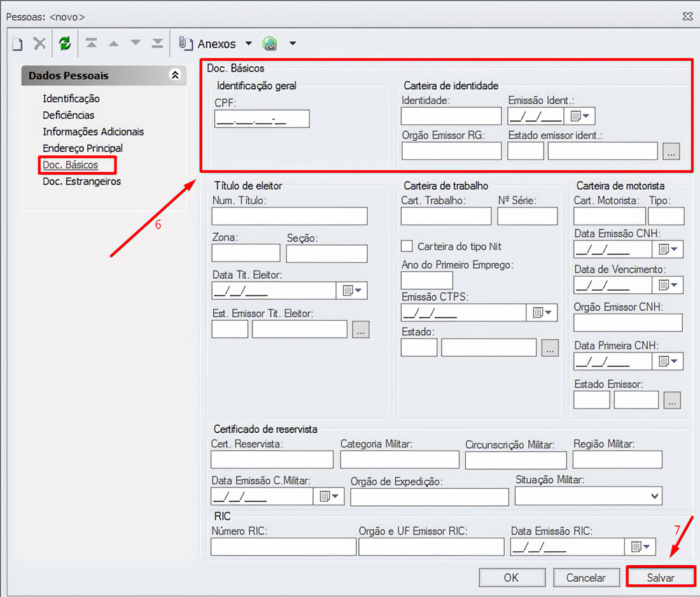Go to last record arrow icon

[x=157, y=43]
